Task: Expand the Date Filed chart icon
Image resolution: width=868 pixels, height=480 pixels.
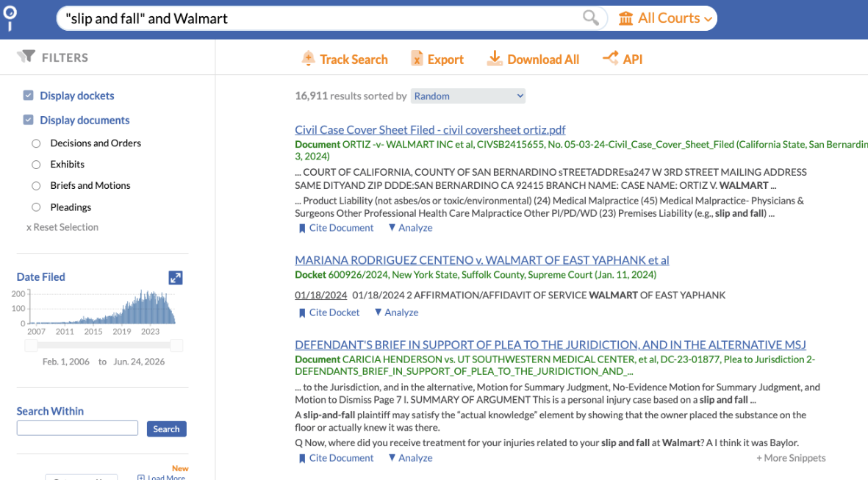Action: pos(176,277)
